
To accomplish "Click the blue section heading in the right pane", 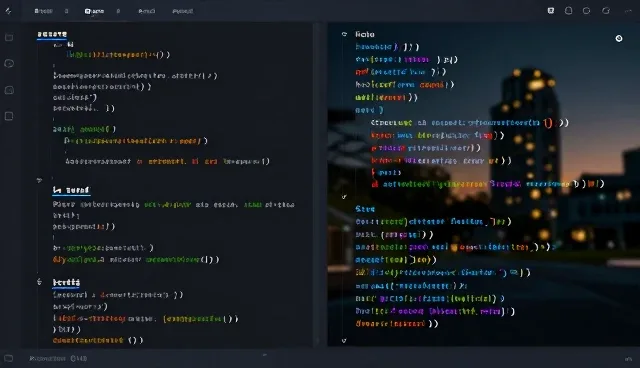I will point(365,209).
